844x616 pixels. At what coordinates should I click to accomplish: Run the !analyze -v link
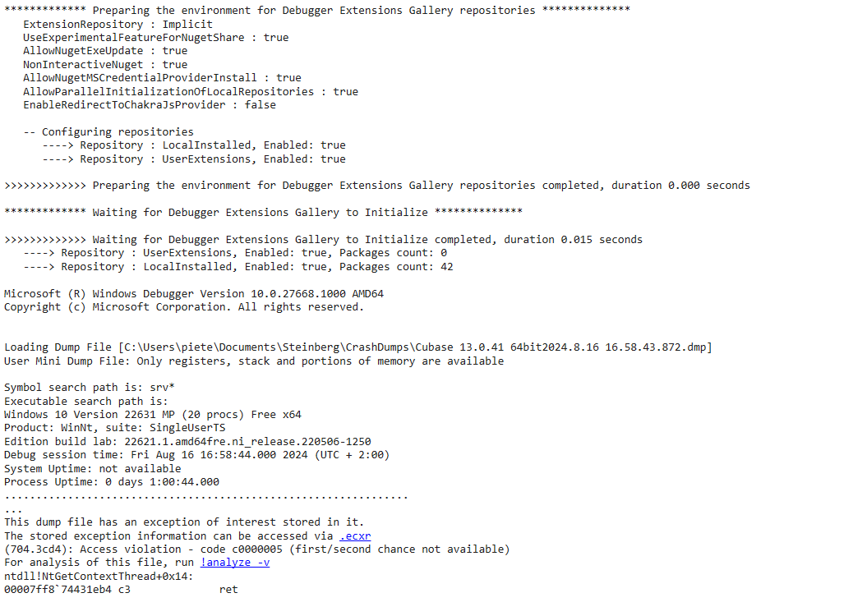[235, 562]
